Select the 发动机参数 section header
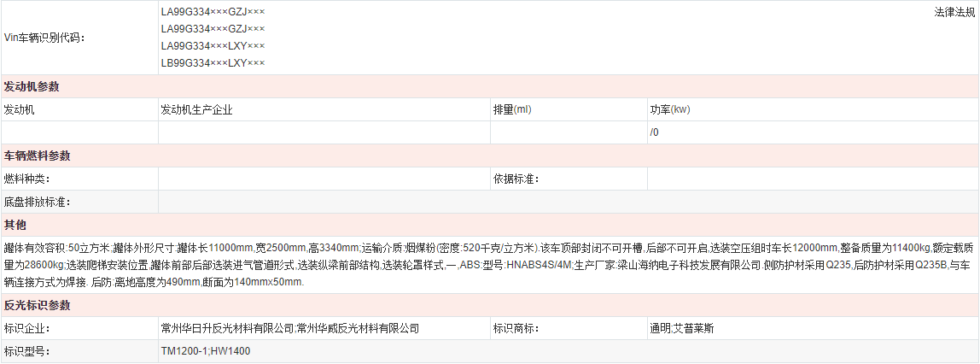 [x=32, y=87]
